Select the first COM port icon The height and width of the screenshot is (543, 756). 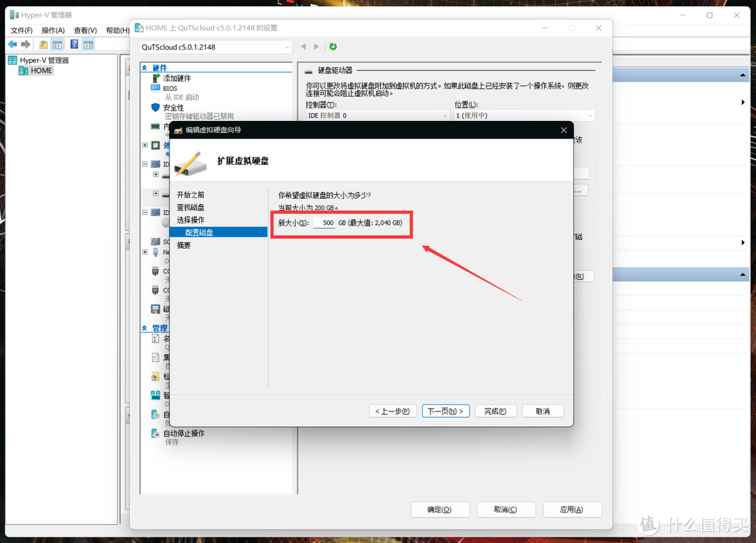[155, 271]
